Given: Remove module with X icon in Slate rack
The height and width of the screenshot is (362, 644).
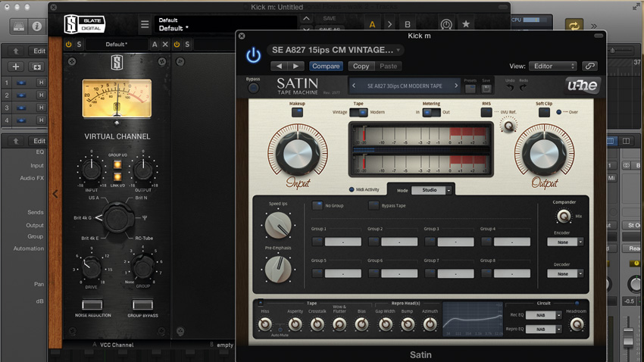Looking at the screenshot, I should pos(165,45).
